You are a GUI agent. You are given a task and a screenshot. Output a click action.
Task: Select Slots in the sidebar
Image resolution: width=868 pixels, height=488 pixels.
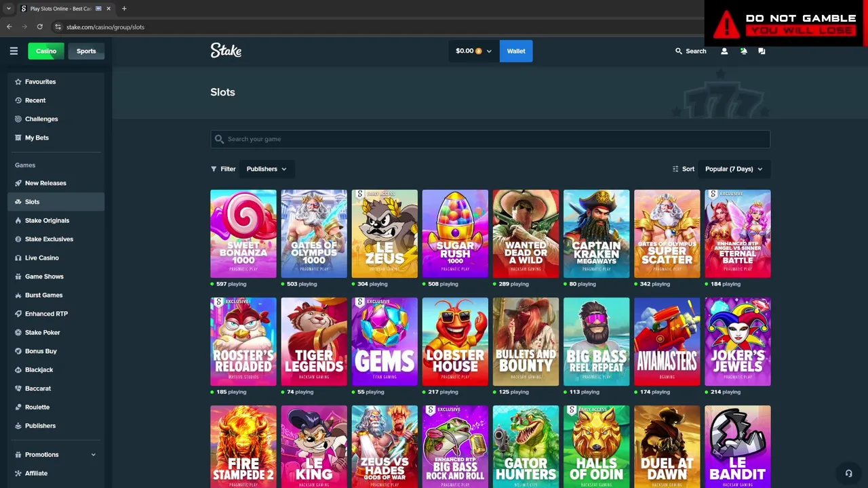click(56, 201)
